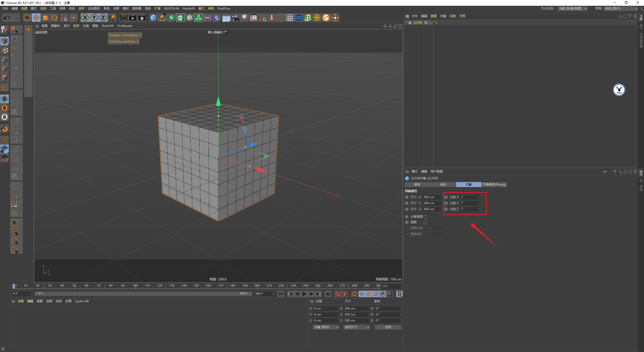Toggle the 分段 X animation radio dot

[446, 197]
